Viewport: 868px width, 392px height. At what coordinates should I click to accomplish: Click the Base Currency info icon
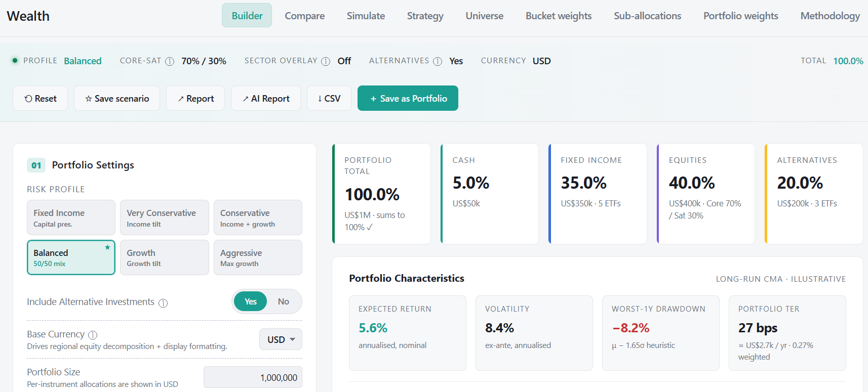coord(93,335)
